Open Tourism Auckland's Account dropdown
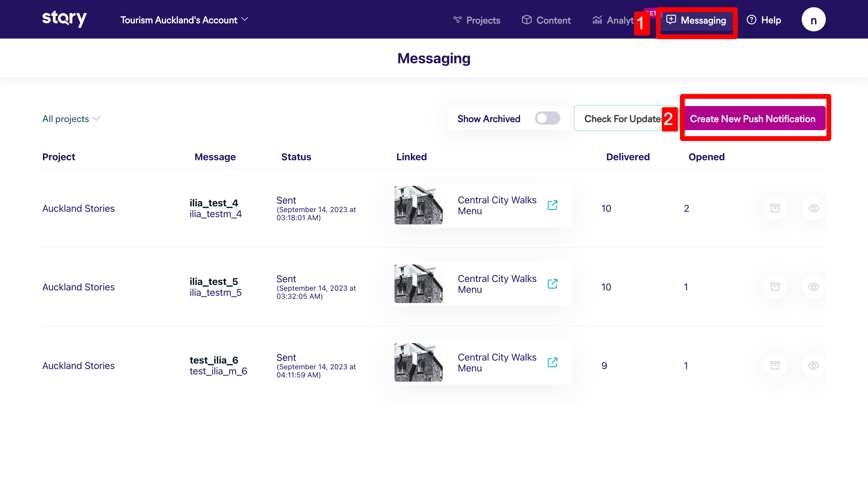The image size is (868, 491). (x=184, y=20)
